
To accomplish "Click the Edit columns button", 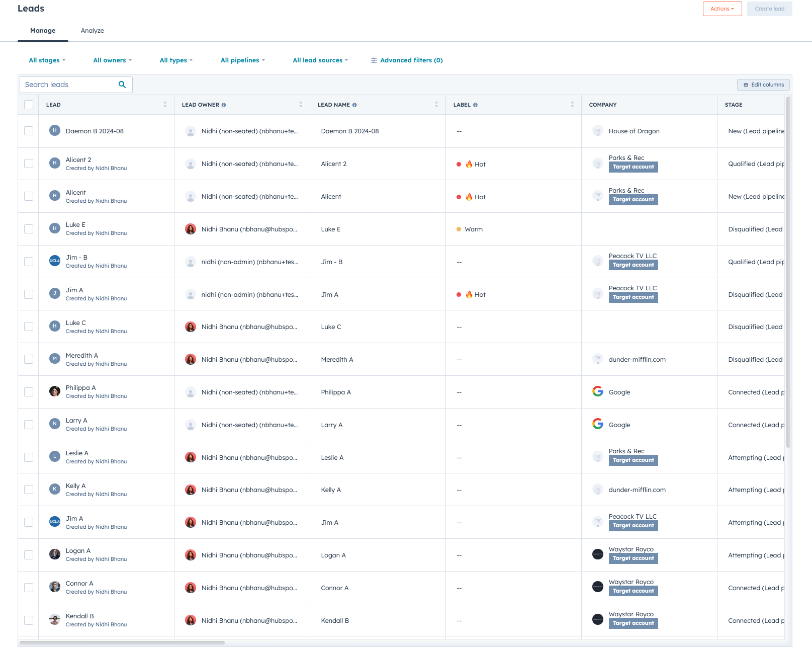I will 763,85.
